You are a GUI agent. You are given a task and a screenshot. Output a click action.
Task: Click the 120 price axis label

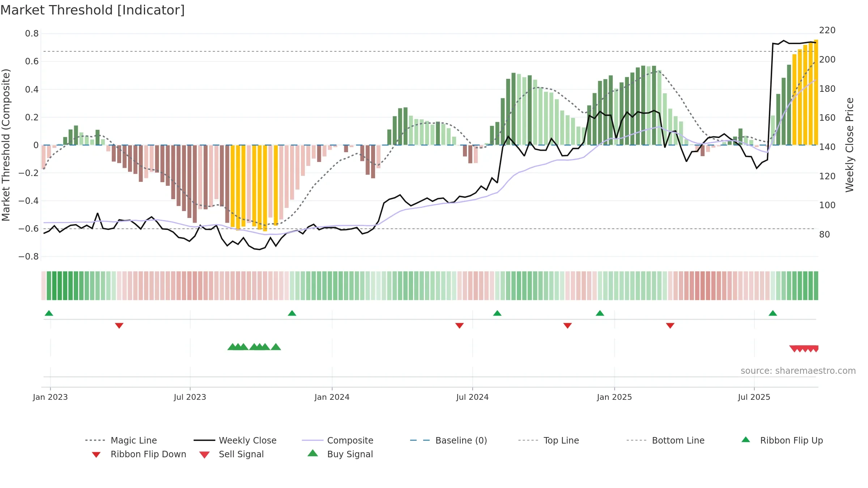pyautogui.click(x=827, y=176)
